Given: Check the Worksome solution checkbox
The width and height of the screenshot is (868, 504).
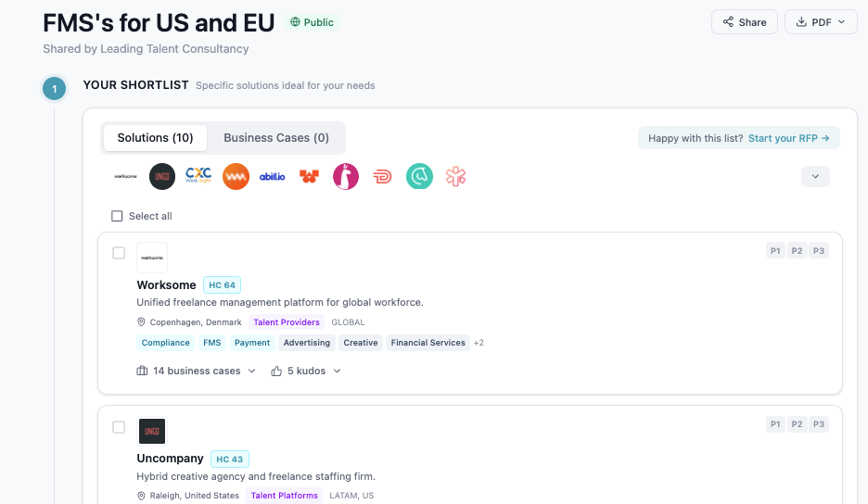Looking at the screenshot, I should click(119, 253).
